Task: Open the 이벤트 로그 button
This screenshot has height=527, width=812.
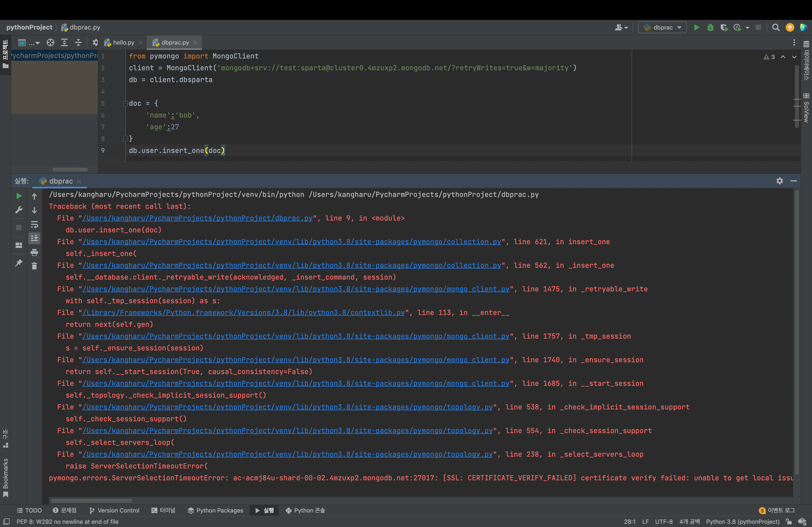Action: 777,510
